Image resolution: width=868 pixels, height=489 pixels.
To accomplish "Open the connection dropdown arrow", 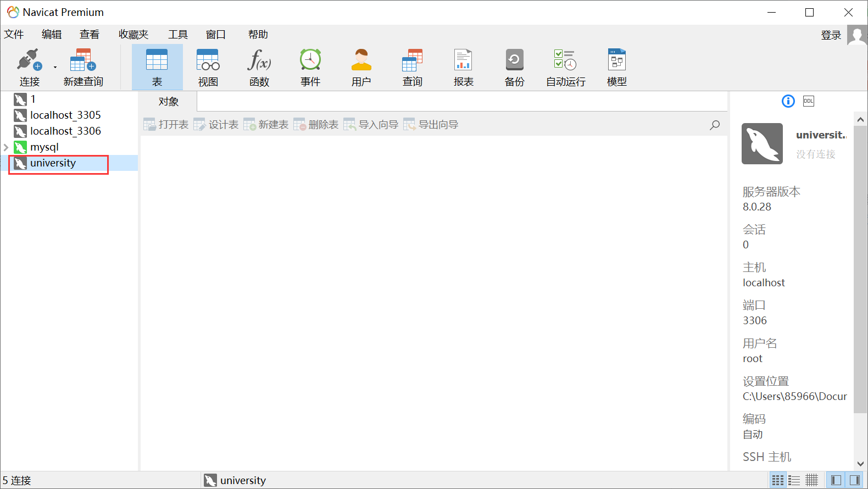I will pyautogui.click(x=55, y=68).
